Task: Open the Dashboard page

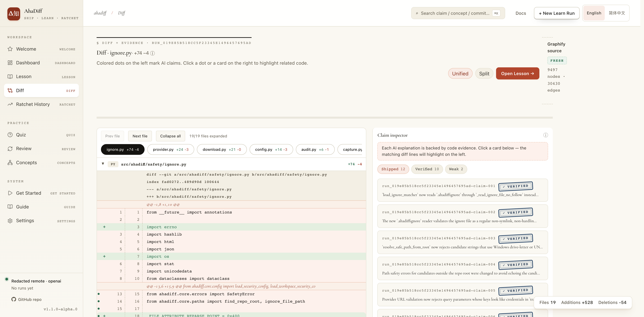Action: click(x=41, y=63)
